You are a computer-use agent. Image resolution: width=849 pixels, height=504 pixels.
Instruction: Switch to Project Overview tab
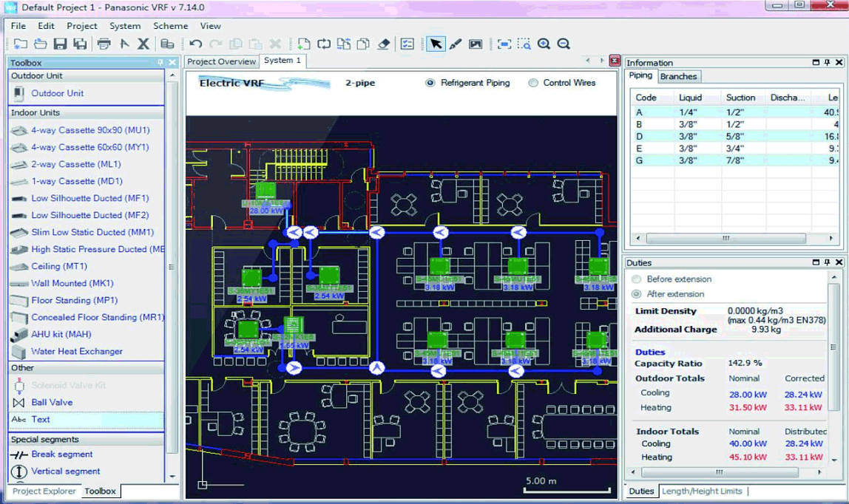coord(221,61)
